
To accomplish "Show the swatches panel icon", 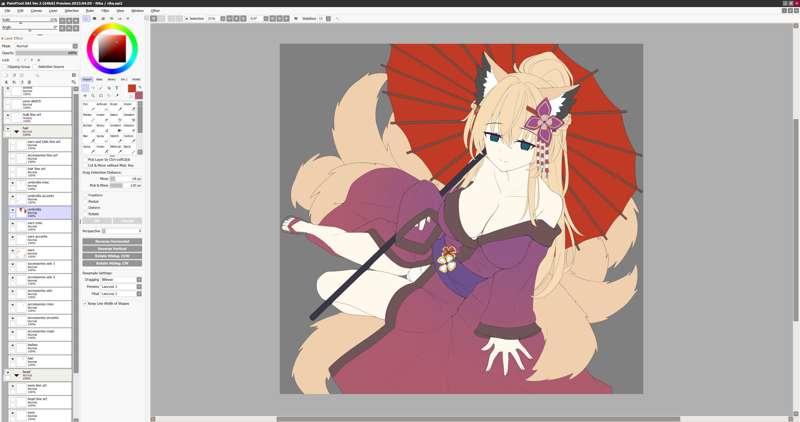I will pyautogui.click(x=120, y=18).
